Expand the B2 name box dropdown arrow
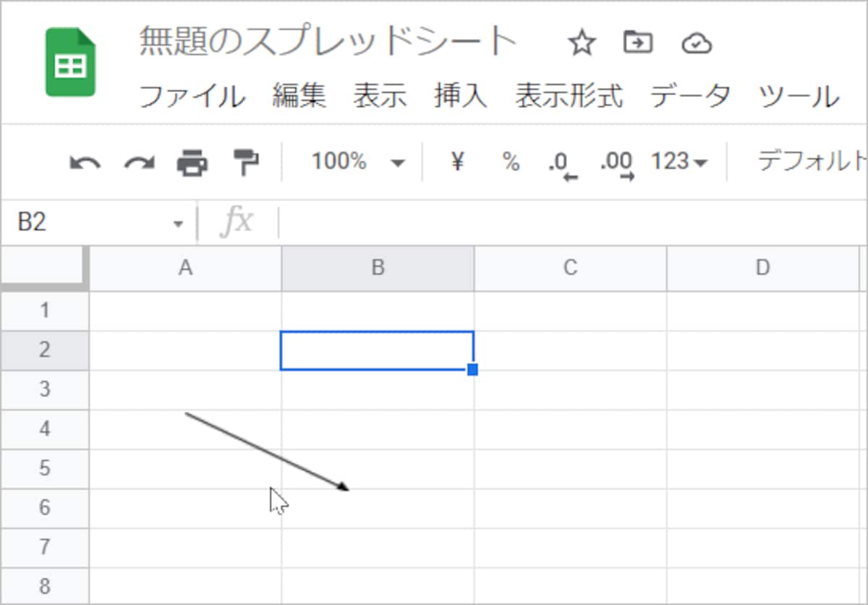The image size is (868, 605). pyautogui.click(x=179, y=224)
